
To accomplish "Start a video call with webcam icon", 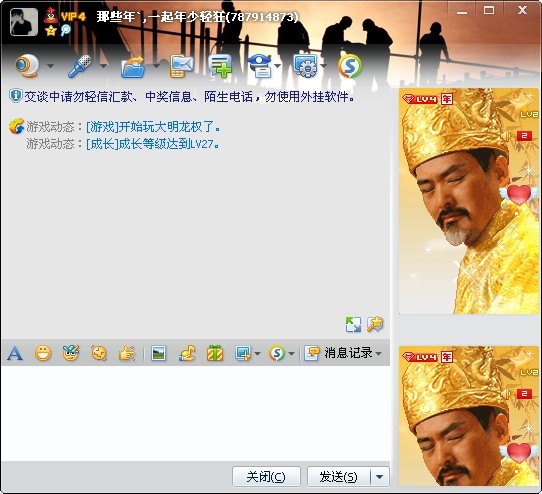I will point(27,66).
